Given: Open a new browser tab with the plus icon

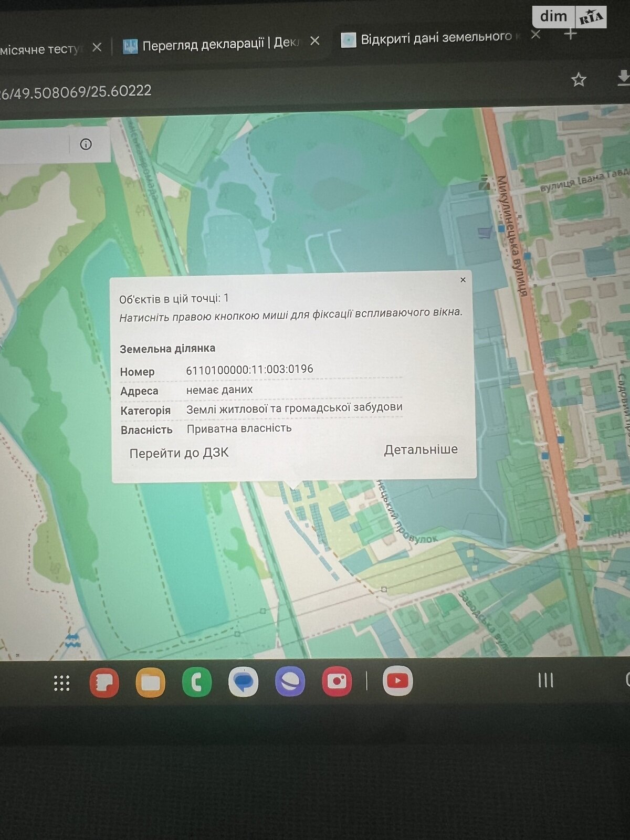Looking at the screenshot, I should point(570,35).
